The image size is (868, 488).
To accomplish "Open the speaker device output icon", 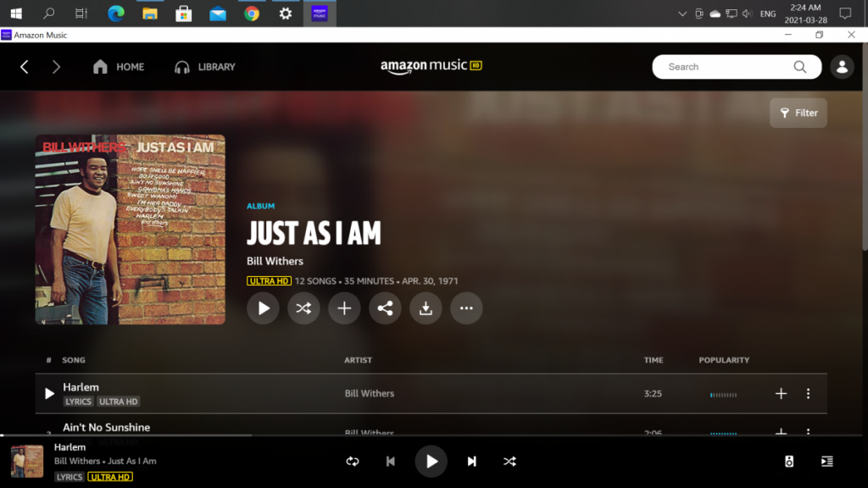I will [x=789, y=462].
